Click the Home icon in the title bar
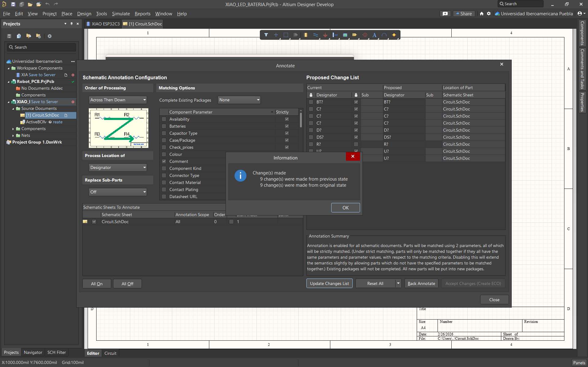 pyautogui.click(x=481, y=13)
